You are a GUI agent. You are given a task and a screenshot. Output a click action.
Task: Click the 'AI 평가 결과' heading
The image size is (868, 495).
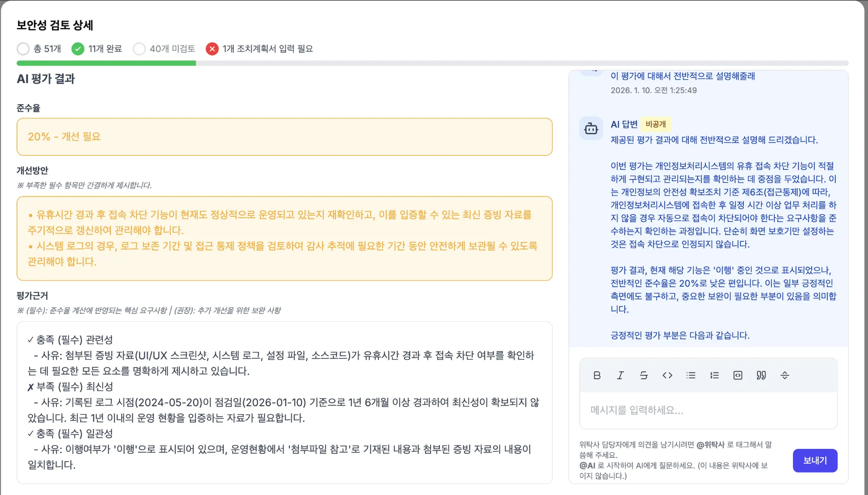click(x=46, y=79)
